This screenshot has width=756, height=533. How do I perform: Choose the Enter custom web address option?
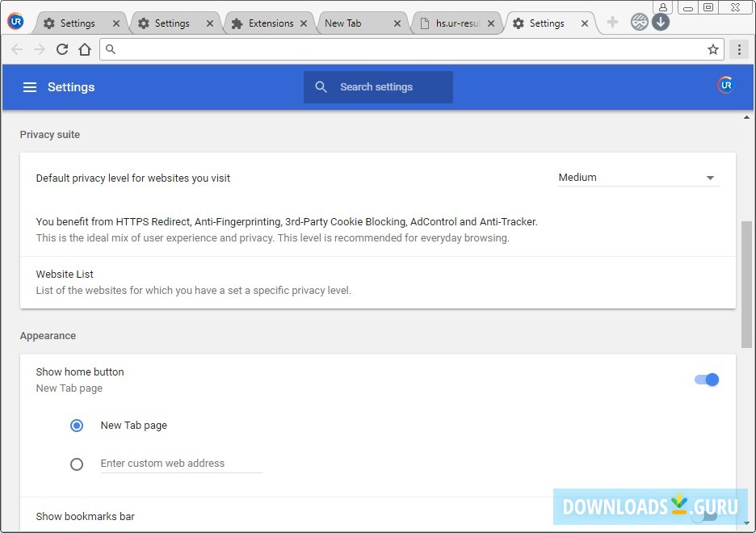click(x=77, y=464)
